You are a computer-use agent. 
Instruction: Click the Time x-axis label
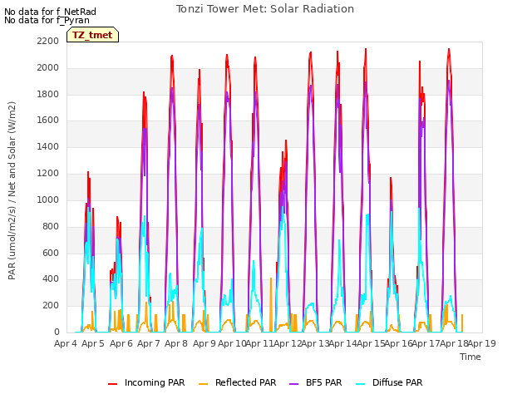tap(470, 357)
